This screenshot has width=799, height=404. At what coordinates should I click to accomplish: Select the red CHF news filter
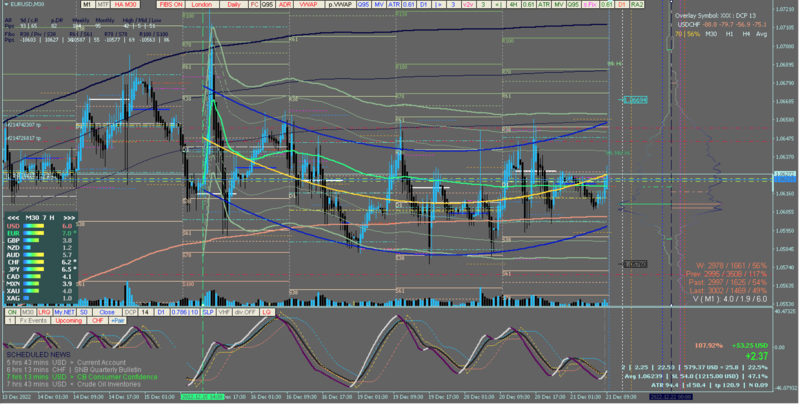pos(98,320)
